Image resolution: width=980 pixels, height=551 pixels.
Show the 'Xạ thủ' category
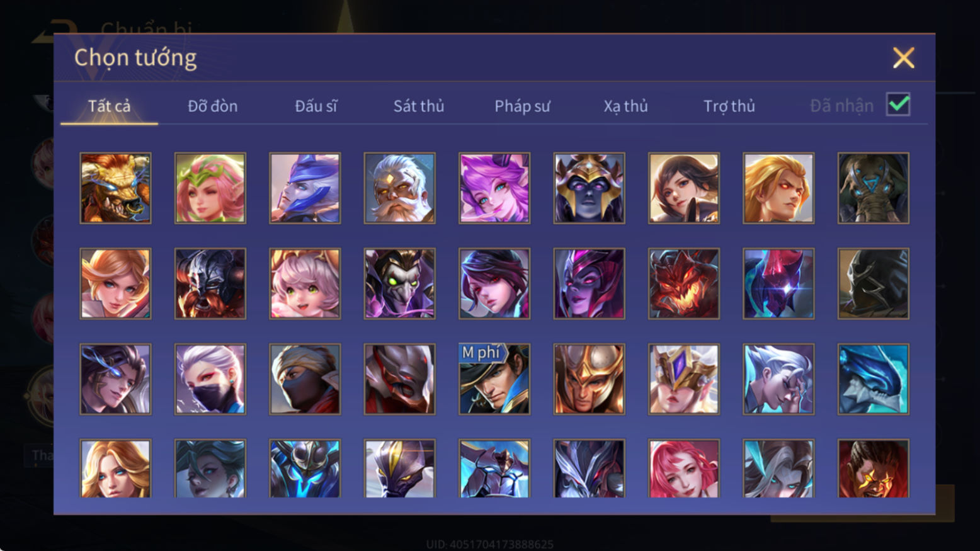pyautogui.click(x=625, y=106)
